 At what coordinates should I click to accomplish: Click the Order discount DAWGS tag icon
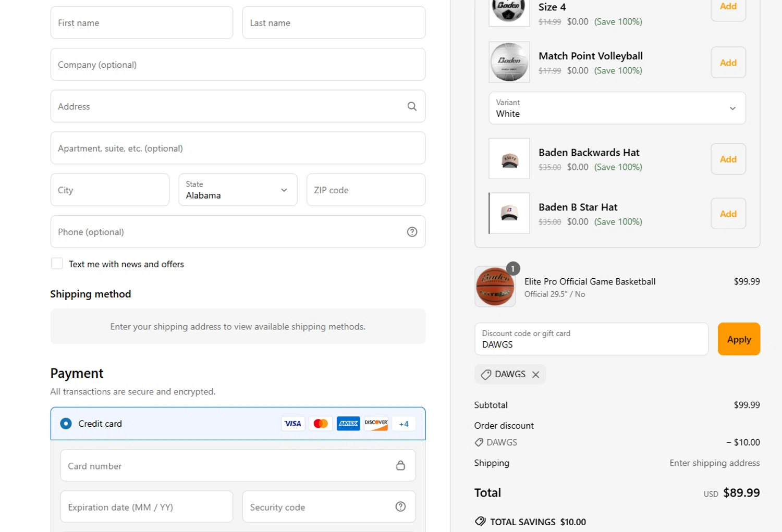click(x=479, y=442)
